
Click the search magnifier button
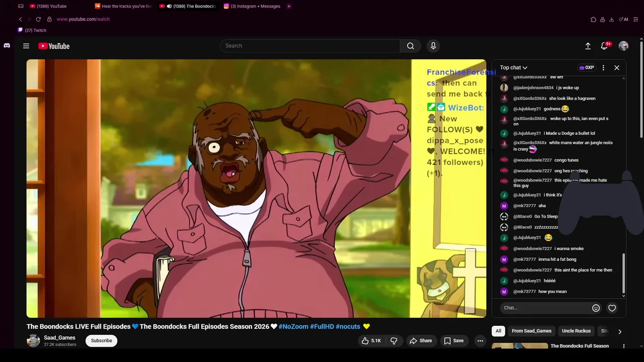(411, 46)
